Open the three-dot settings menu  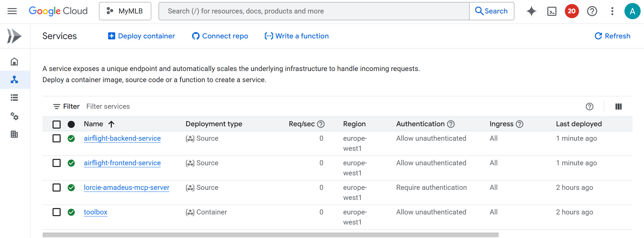point(612,11)
